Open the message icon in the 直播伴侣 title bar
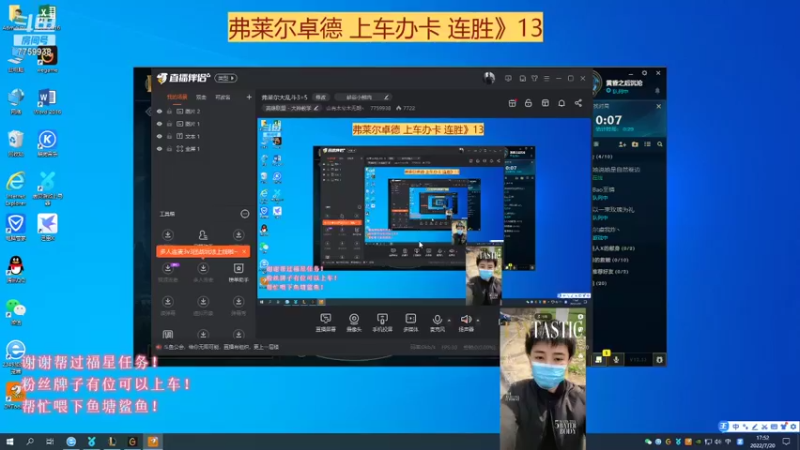Viewport: 800px width, 450px height. click(508, 79)
